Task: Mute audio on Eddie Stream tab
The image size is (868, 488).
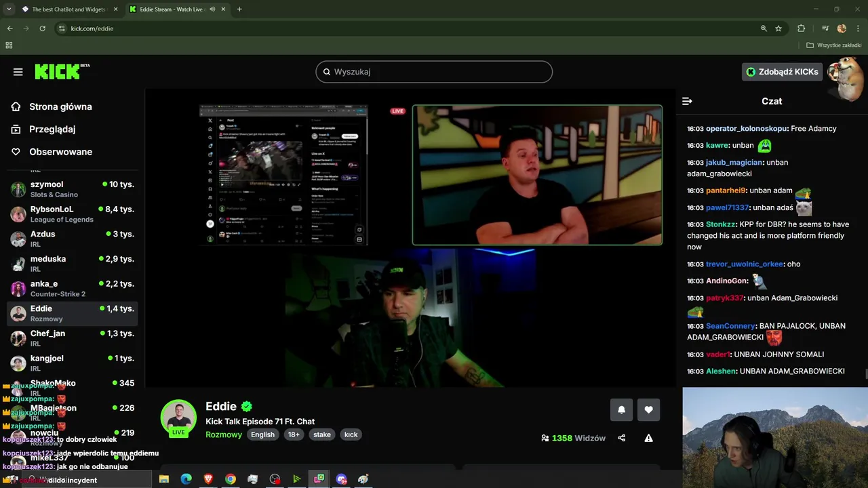Action: pyautogui.click(x=212, y=9)
